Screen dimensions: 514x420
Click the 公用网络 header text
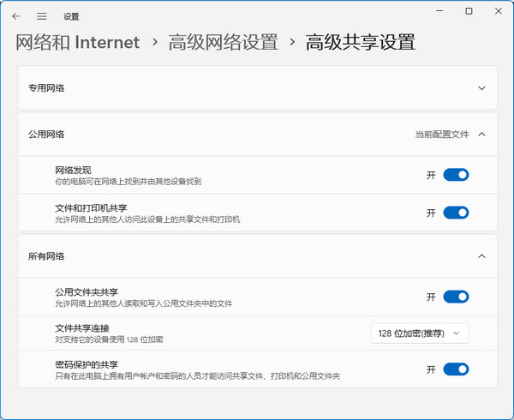(x=46, y=134)
